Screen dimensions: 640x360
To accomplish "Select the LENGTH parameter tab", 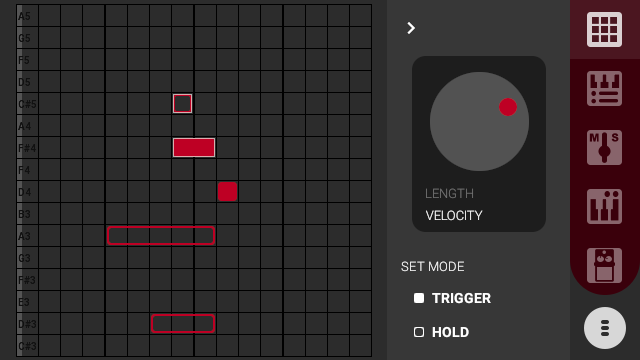I will pos(449,193).
